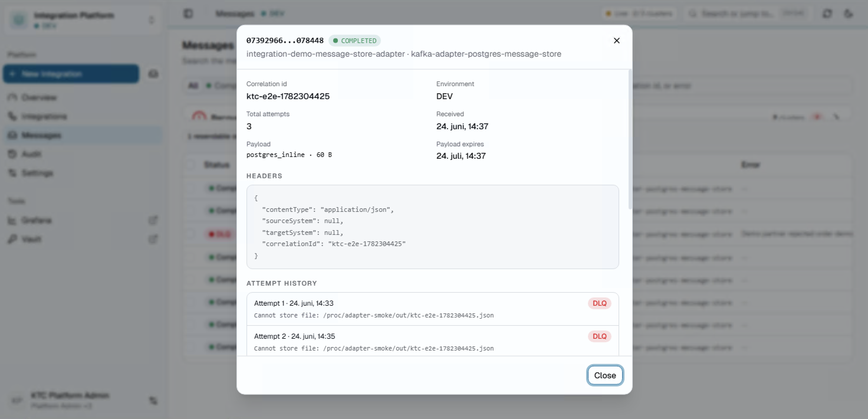
Task: Open Overview in the background sidebar
Action: [x=83, y=97]
